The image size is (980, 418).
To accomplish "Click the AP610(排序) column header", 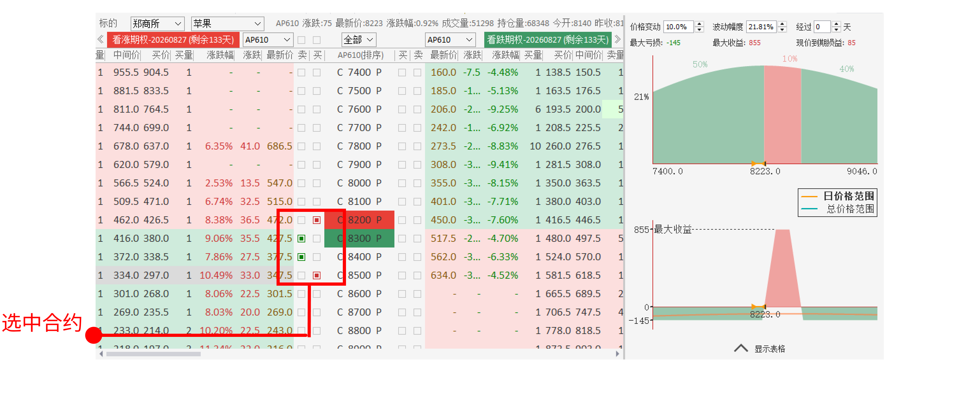I will [360, 55].
